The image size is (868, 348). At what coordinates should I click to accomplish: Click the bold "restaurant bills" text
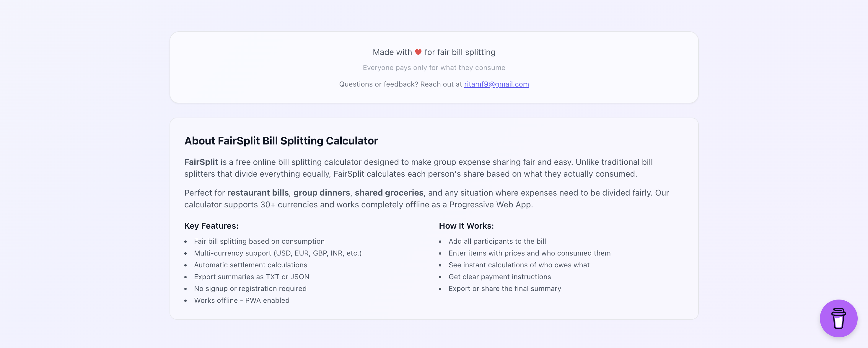click(258, 193)
